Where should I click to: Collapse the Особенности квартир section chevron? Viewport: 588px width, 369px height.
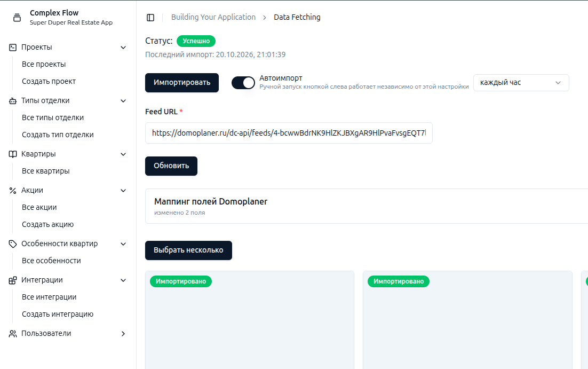click(x=123, y=244)
